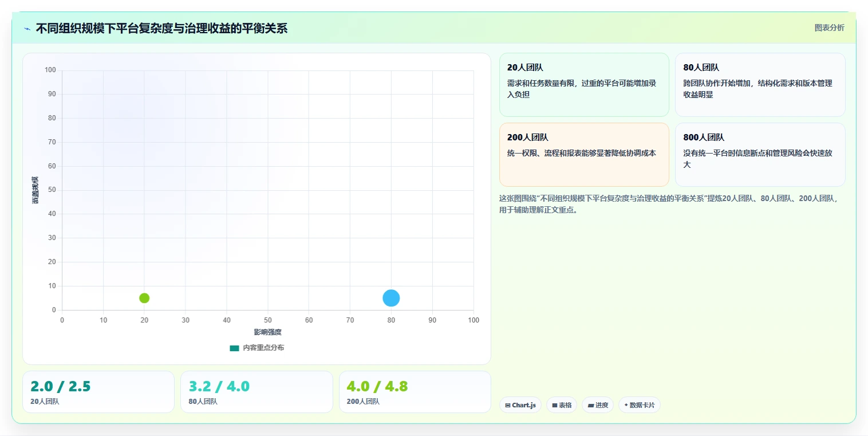Screen dimensions: 868x436
Task: Click the 数据卡片 sparkle icon
Action: coord(626,405)
